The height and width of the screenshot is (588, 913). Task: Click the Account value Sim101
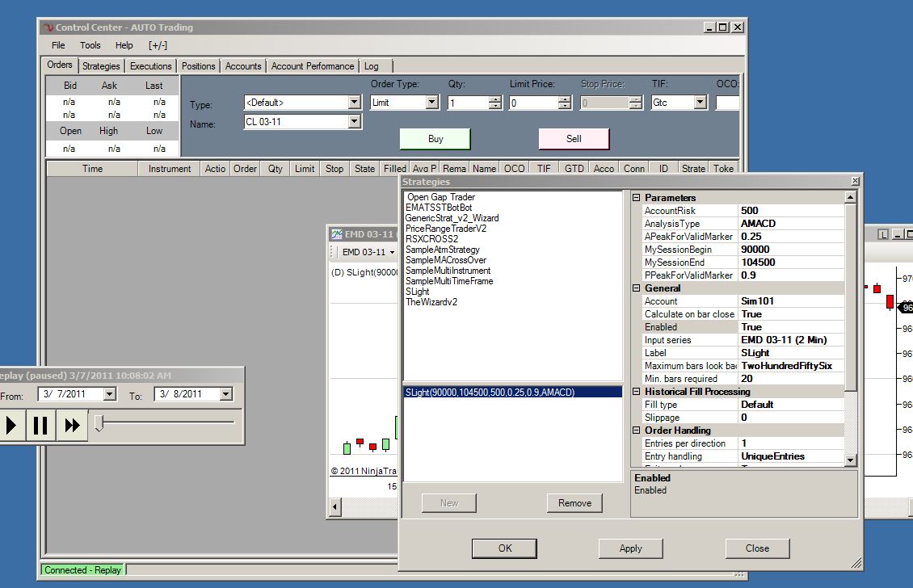(791, 301)
